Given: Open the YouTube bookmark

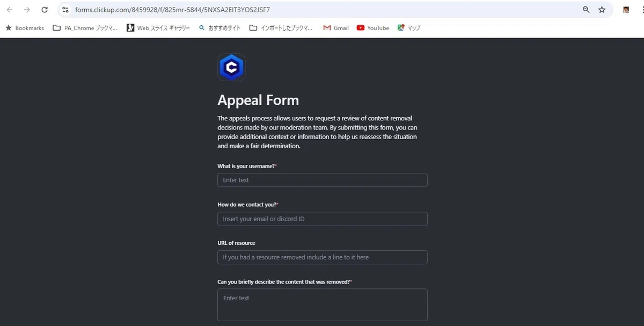Looking at the screenshot, I should click(373, 28).
